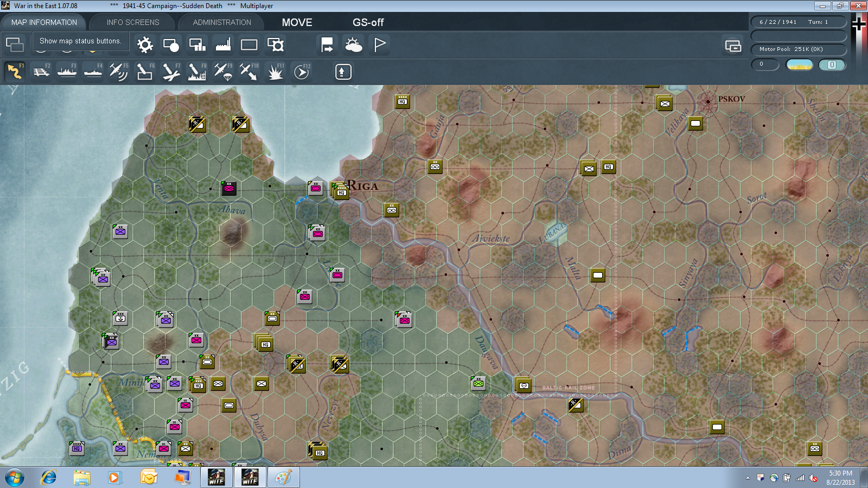Image resolution: width=868 pixels, height=488 pixels.
Task: Open the ADMINISTRATION tab
Action: [x=222, y=22]
